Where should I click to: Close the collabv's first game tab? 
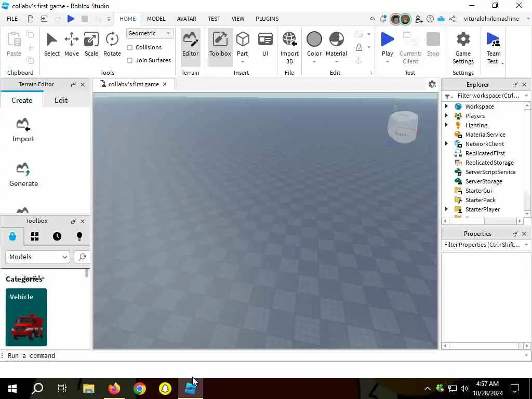coord(165,84)
